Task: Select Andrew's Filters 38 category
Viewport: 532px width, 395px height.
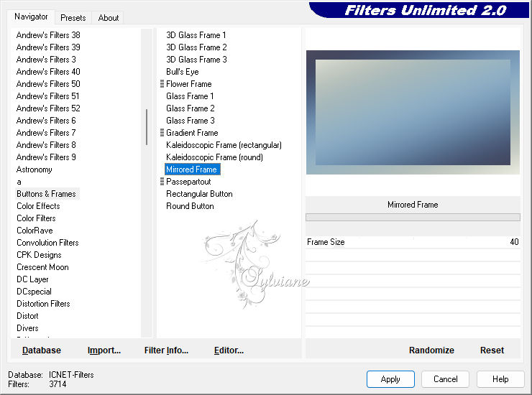Action: point(48,35)
